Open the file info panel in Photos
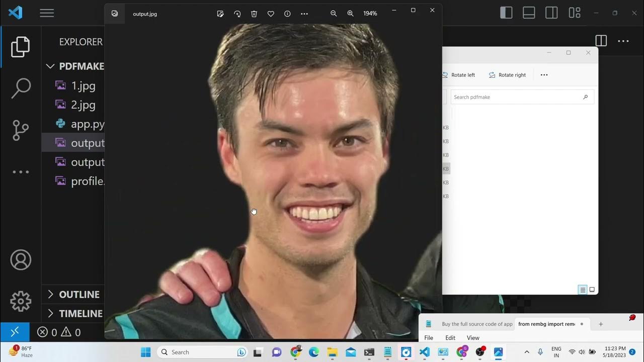Screen dimensions: 644x362 (x=287, y=14)
